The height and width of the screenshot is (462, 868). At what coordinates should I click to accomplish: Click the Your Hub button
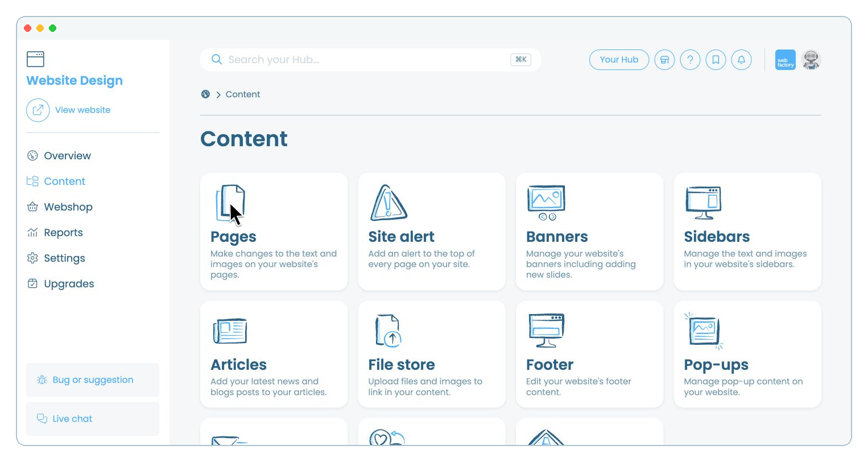click(x=619, y=60)
